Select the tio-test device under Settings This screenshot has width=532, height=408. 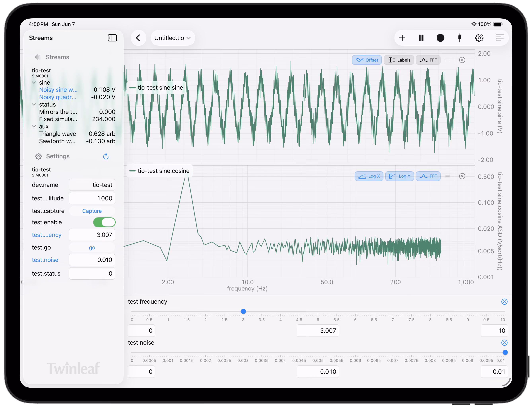pos(41,172)
